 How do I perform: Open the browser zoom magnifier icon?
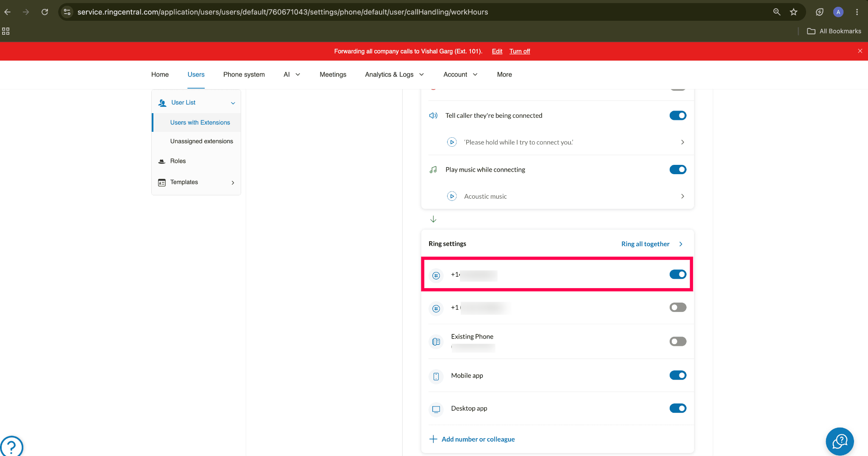pos(776,12)
